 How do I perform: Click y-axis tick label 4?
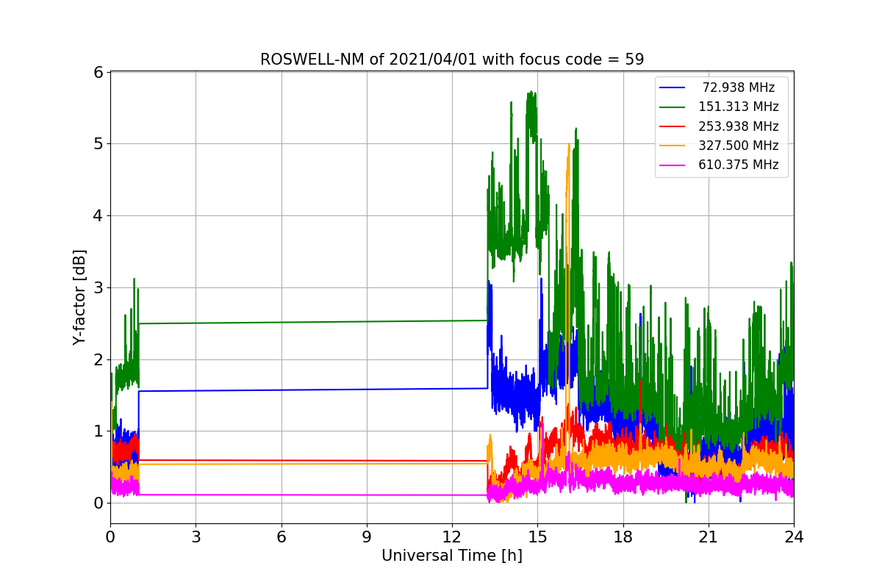click(98, 216)
